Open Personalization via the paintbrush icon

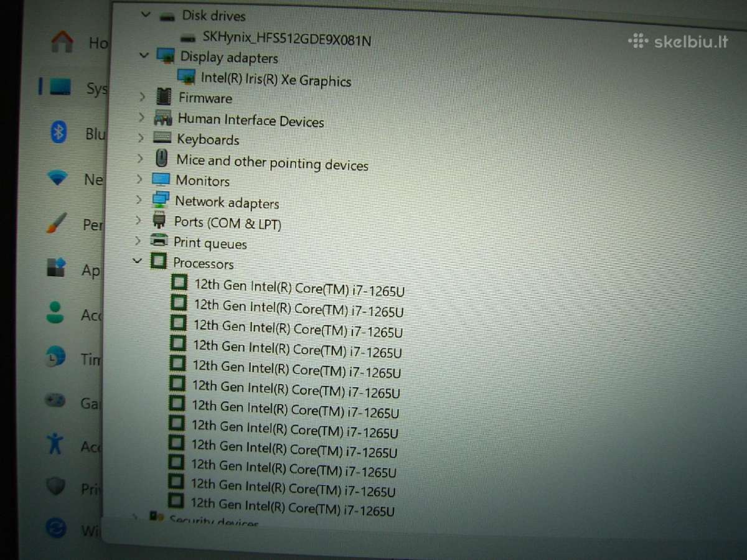pyautogui.click(x=57, y=223)
